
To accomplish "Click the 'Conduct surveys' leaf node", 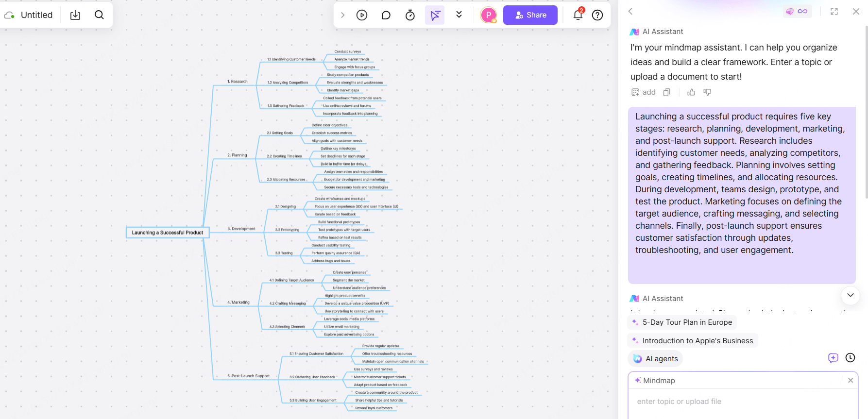I will (348, 51).
